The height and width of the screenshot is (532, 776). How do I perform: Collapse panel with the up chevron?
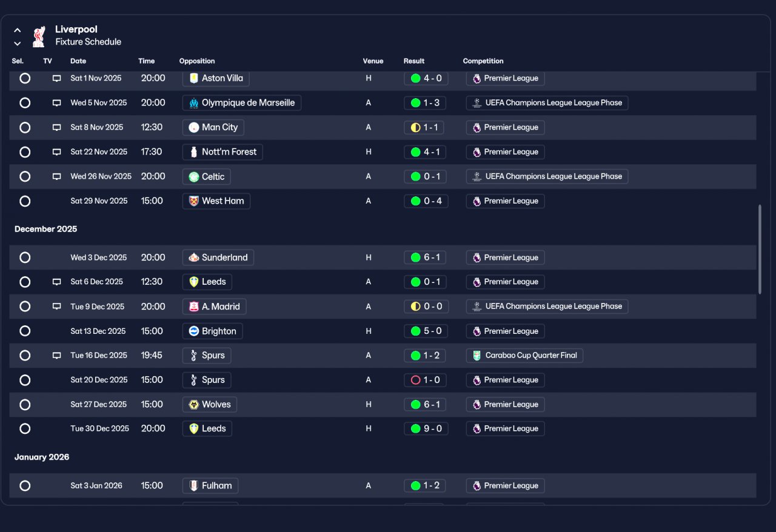click(18, 30)
